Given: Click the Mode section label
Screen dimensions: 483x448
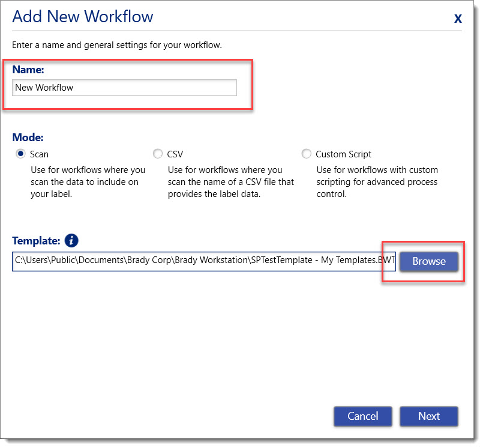Looking at the screenshot, I should coord(28,137).
